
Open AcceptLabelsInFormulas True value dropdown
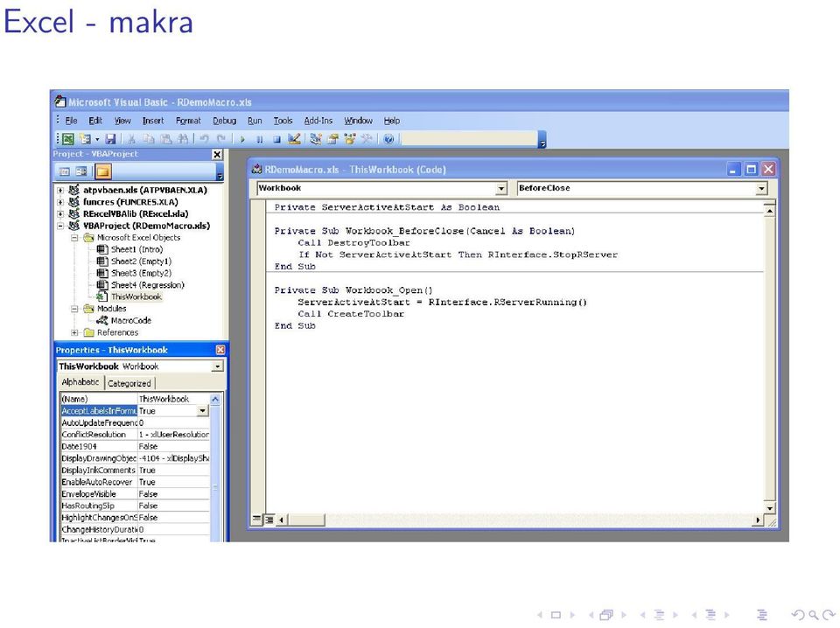click(x=202, y=410)
